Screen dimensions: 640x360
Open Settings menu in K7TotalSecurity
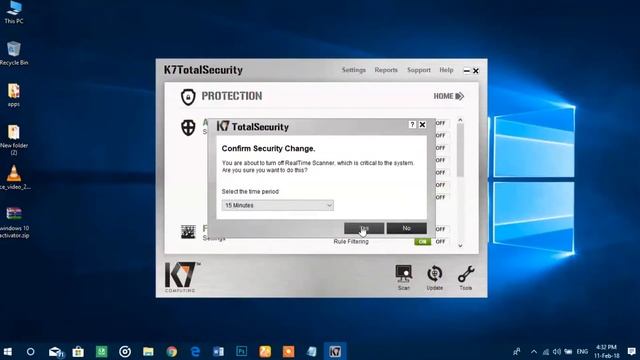point(353,70)
